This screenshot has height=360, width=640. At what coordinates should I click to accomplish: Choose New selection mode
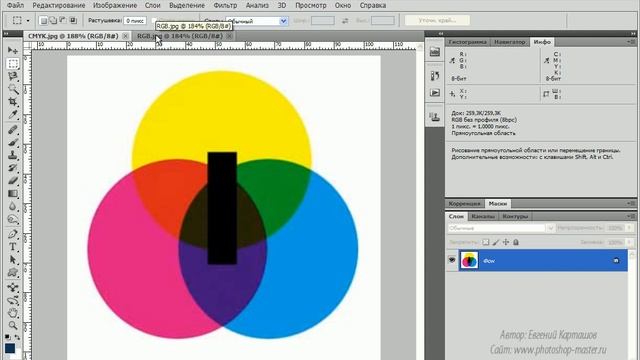(x=43, y=20)
